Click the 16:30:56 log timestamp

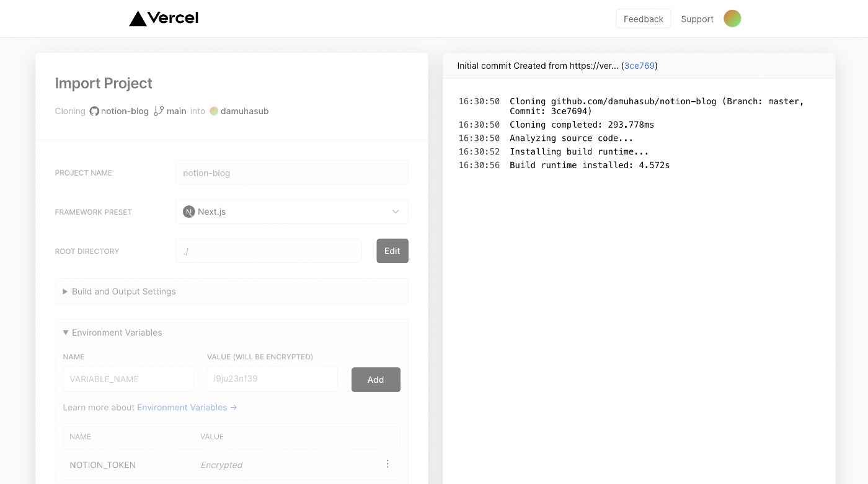coord(479,165)
